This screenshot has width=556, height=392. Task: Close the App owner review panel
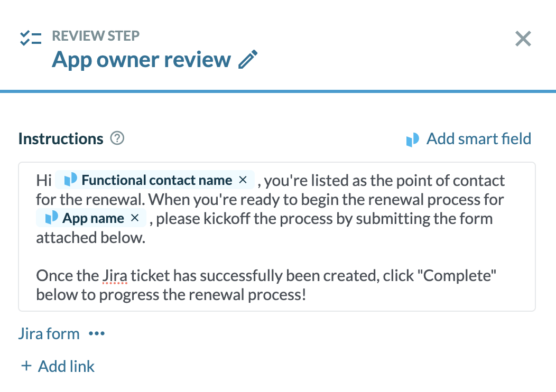pyautogui.click(x=523, y=39)
